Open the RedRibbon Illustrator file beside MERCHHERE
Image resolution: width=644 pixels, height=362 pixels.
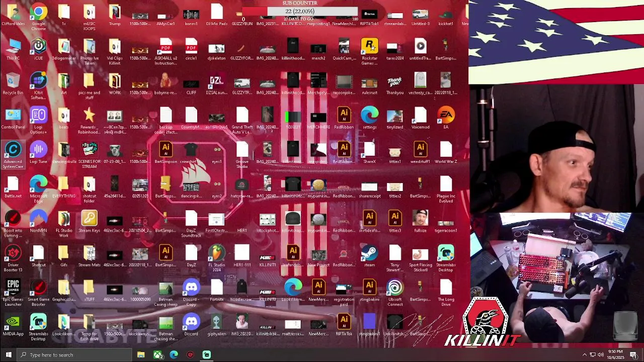point(344,119)
